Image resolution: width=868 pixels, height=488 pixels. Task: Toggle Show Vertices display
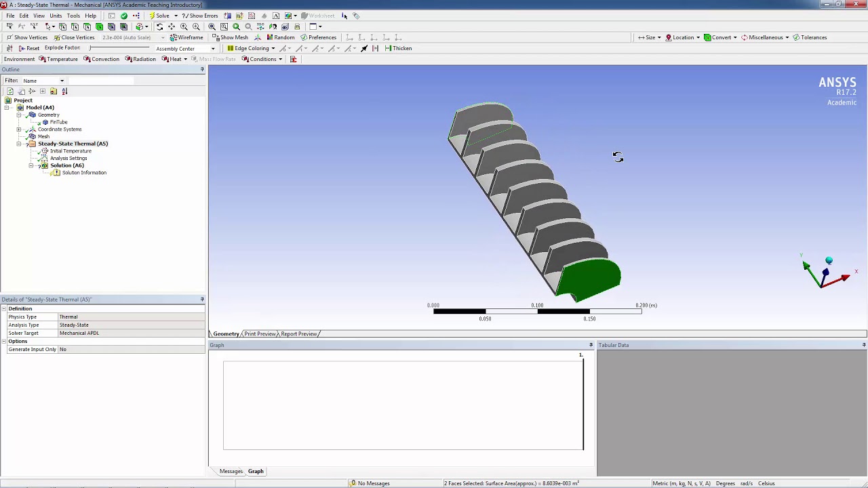[x=26, y=37]
